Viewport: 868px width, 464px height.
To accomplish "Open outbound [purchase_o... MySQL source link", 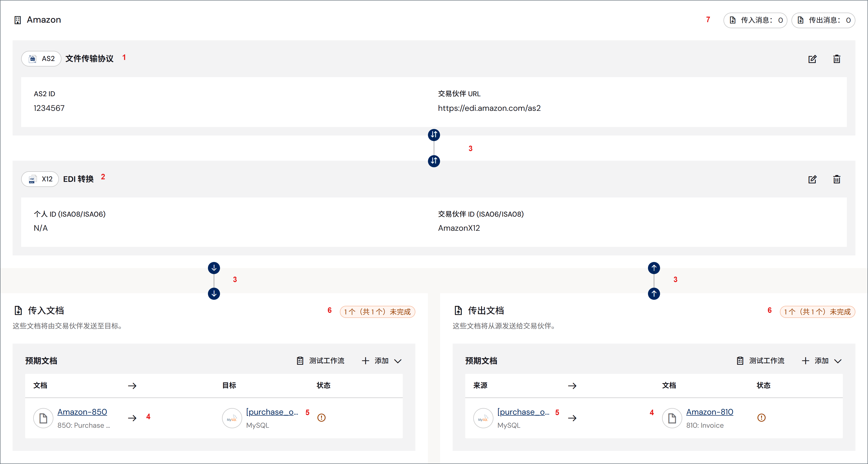I will click(523, 412).
